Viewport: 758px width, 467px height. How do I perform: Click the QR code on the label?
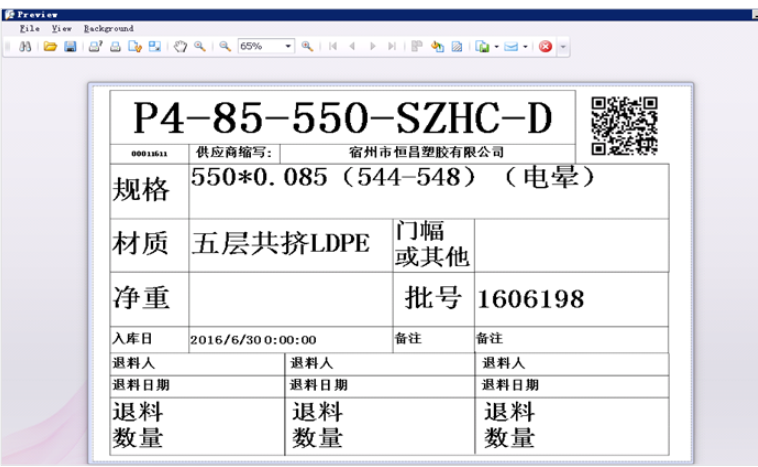tap(626, 126)
